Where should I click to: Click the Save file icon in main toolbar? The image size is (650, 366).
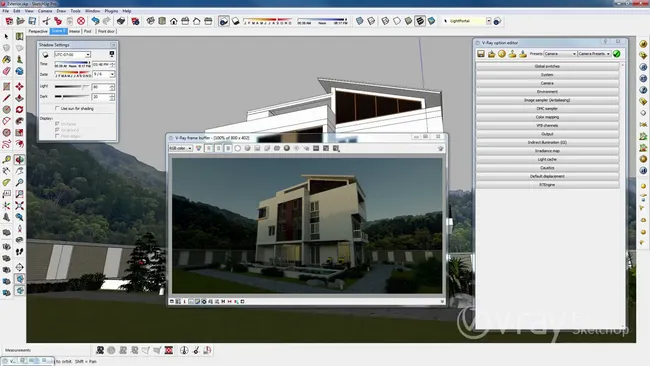click(x=32, y=21)
